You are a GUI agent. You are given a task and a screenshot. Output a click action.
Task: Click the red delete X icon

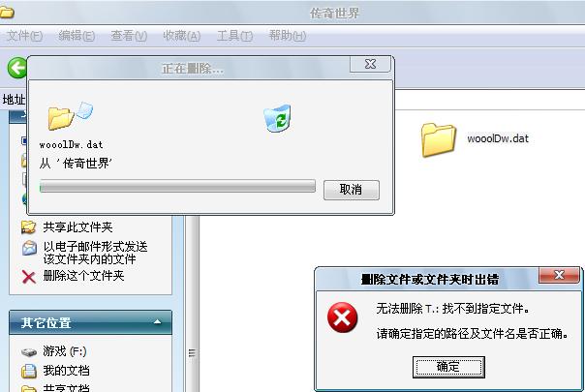click(x=29, y=277)
